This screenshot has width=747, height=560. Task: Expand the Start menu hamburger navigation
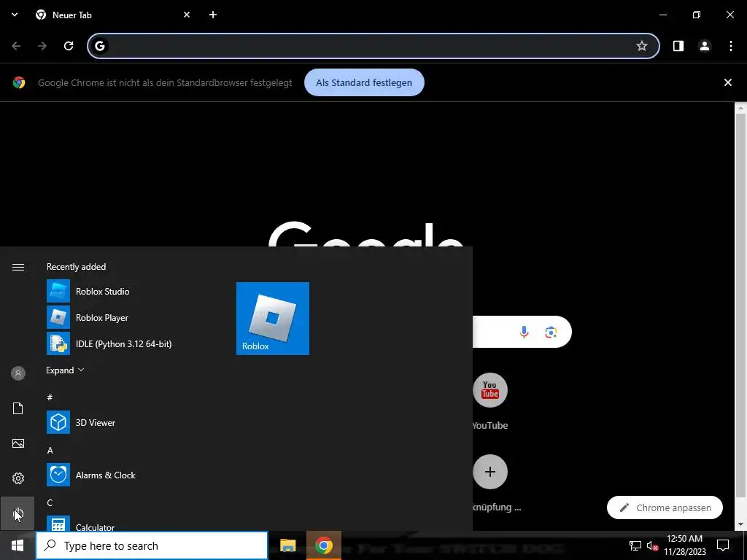[18, 267]
